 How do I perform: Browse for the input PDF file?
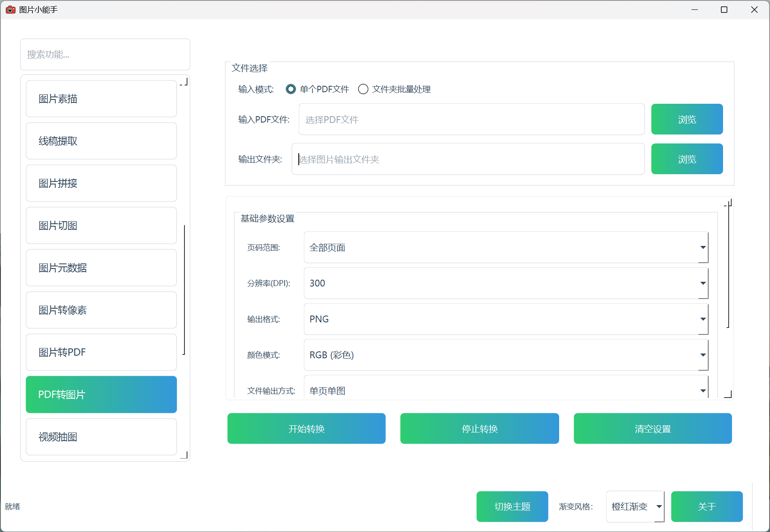[x=687, y=120]
